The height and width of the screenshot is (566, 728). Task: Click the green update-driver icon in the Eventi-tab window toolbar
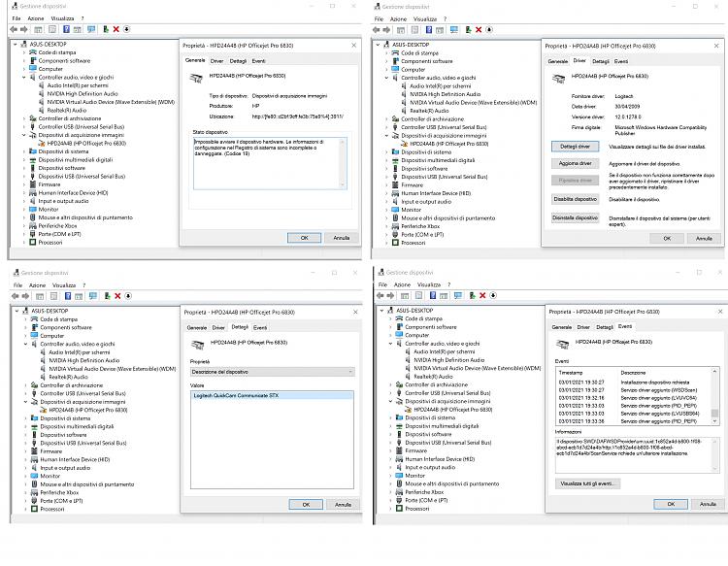point(472,295)
